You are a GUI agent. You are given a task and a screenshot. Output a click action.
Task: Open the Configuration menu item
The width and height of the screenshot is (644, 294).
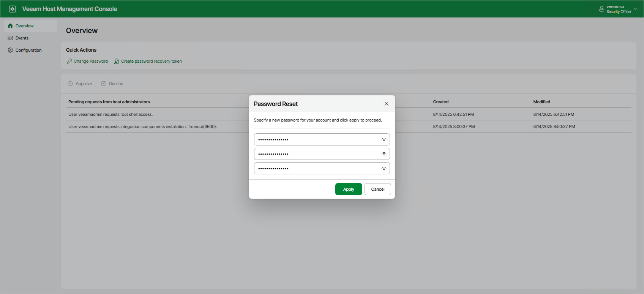pos(31,50)
